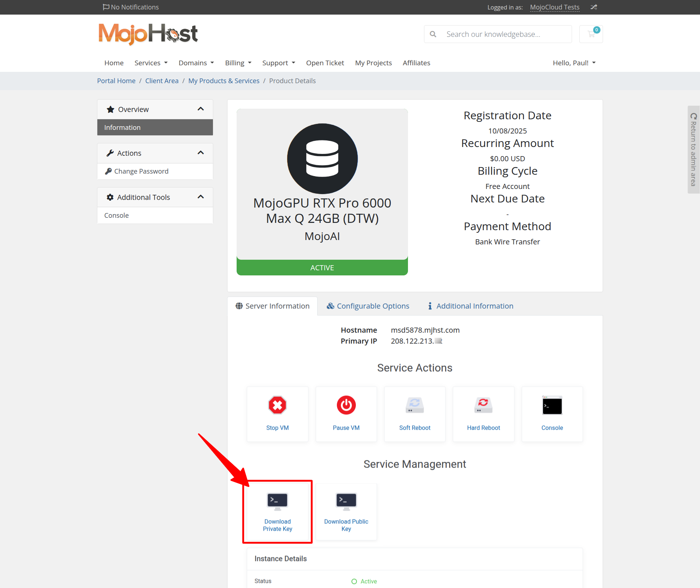Open the Console terminal icon in Service Actions
Image resolution: width=700 pixels, height=588 pixels.
click(x=552, y=405)
